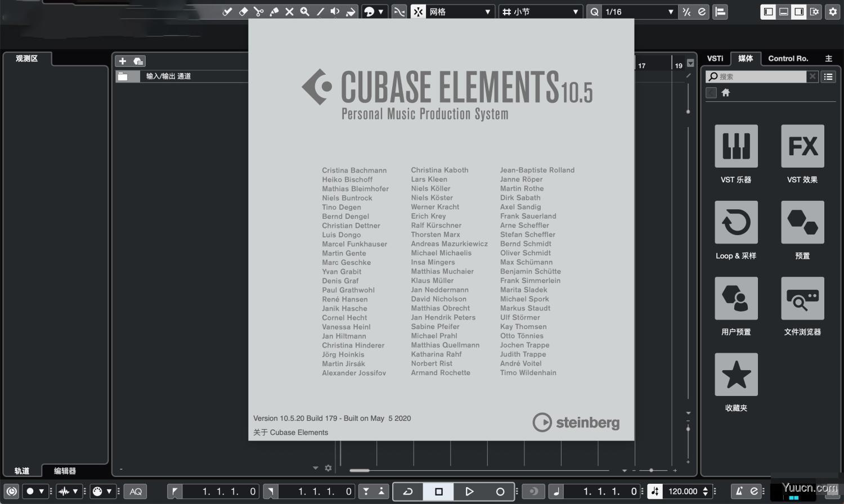Select the 轨道 tab
The image size is (844, 504).
(x=22, y=471)
